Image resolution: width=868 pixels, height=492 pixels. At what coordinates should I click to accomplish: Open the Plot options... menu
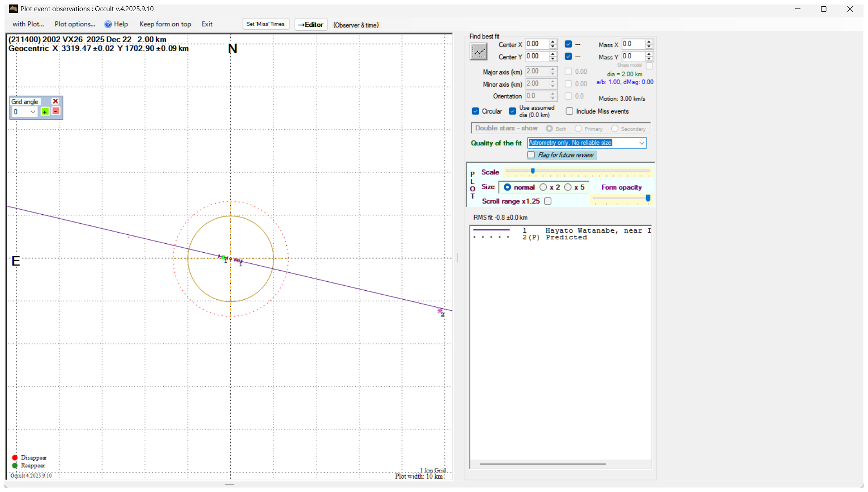click(75, 24)
